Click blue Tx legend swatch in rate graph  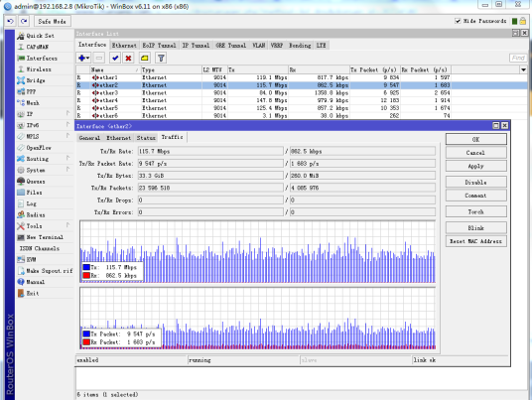tap(86, 267)
